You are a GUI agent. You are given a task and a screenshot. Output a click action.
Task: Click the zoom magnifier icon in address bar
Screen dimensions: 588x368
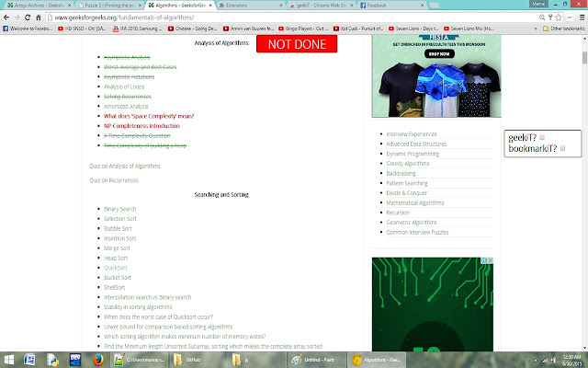(x=542, y=17)
